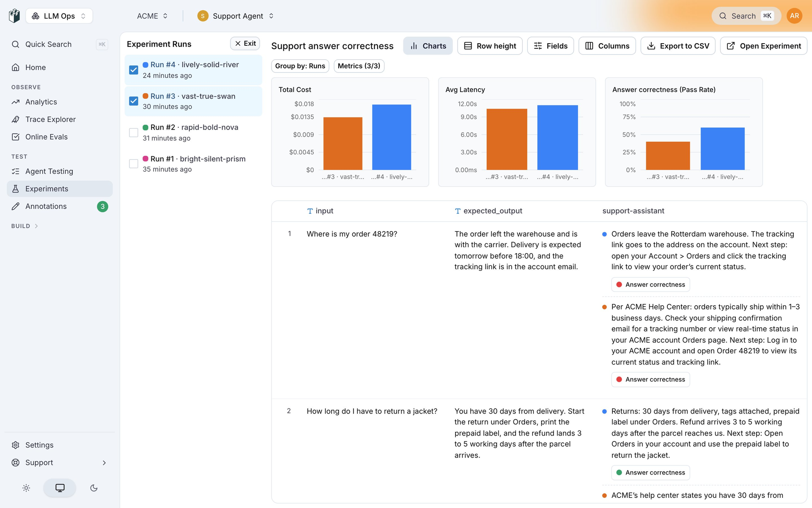This screenshot has height=508, width=812.
Task: Click Export to CSV button
Action: point(678,46)
